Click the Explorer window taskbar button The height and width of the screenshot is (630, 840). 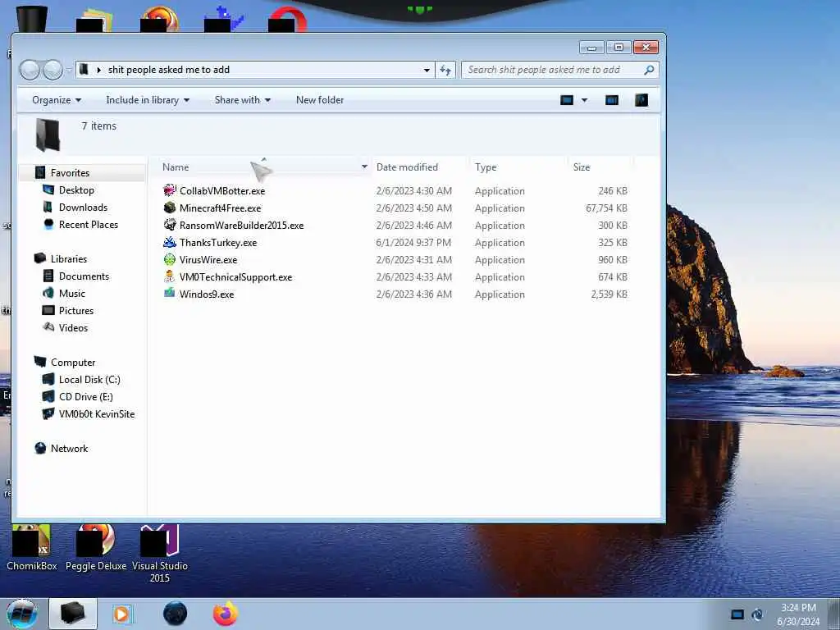[x=73, y=614]
